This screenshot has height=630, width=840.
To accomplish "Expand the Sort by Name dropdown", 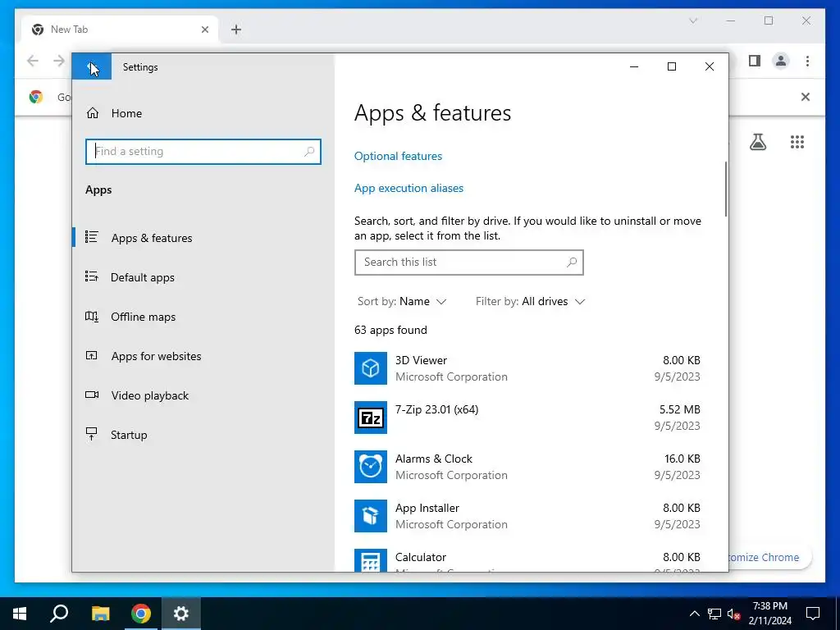I will point(402,302).
